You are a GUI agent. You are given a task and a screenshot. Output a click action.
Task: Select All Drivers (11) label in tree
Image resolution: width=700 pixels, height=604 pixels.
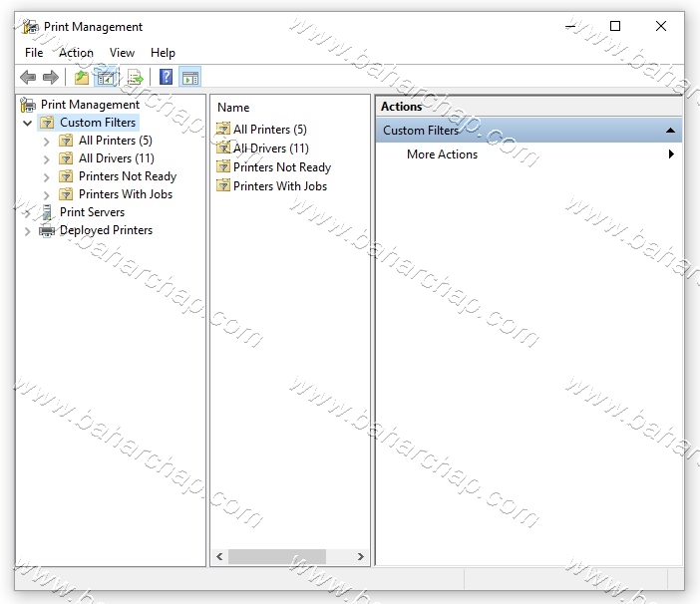click(x=116, y=158)
